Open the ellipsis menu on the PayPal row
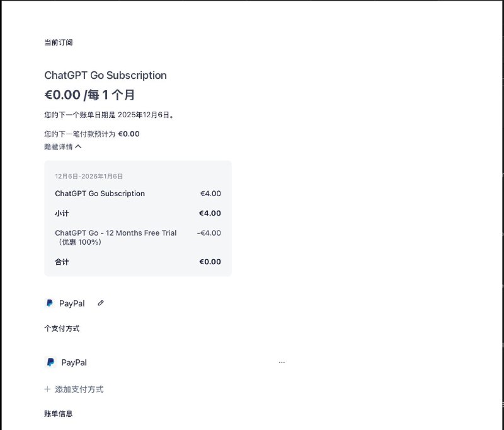This screenshot has width=504, height=430. coord(282,362)
